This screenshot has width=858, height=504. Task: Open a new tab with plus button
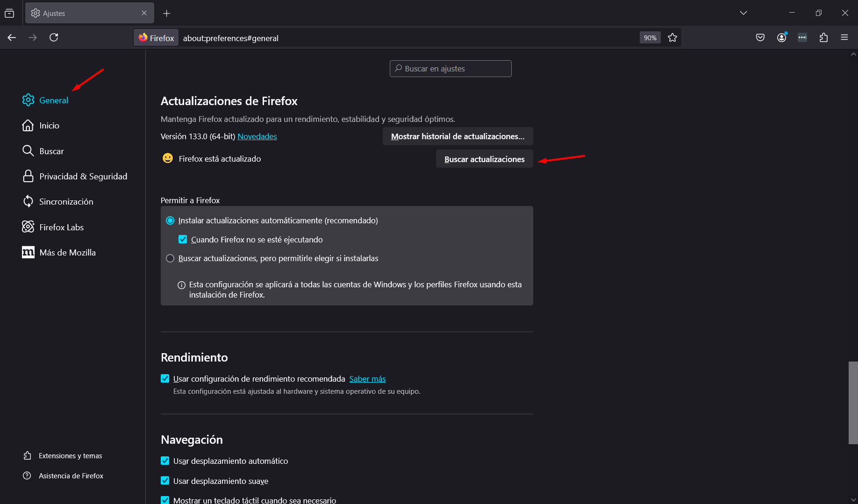click(x=166, y=13)
